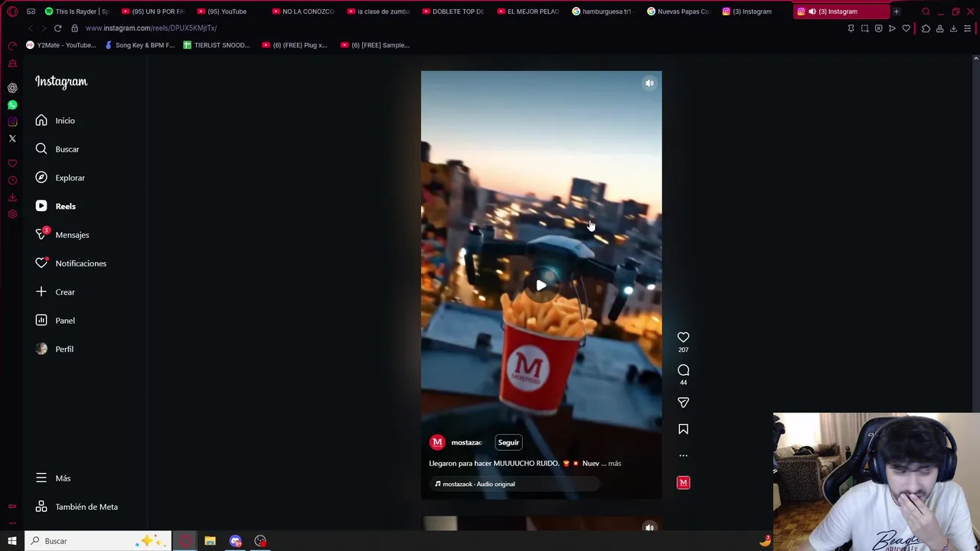980x551 pixels.
Task: Switch to '(95) UN 9 POR FA' tab
Action: (x=153, y=11)
